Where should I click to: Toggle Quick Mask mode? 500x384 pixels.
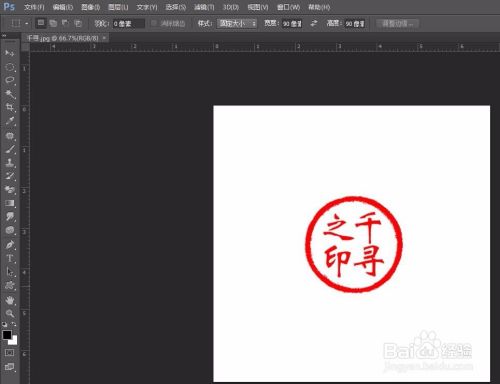point(9,353)
